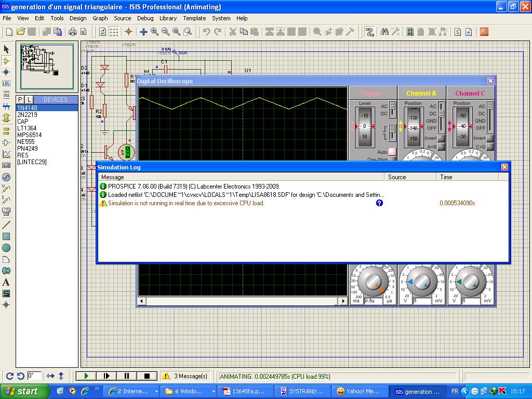Click the 3 Message(s) status button
The width and height of the screenshot is (532, 399).
pyautogui.click(x=185, y=376)
